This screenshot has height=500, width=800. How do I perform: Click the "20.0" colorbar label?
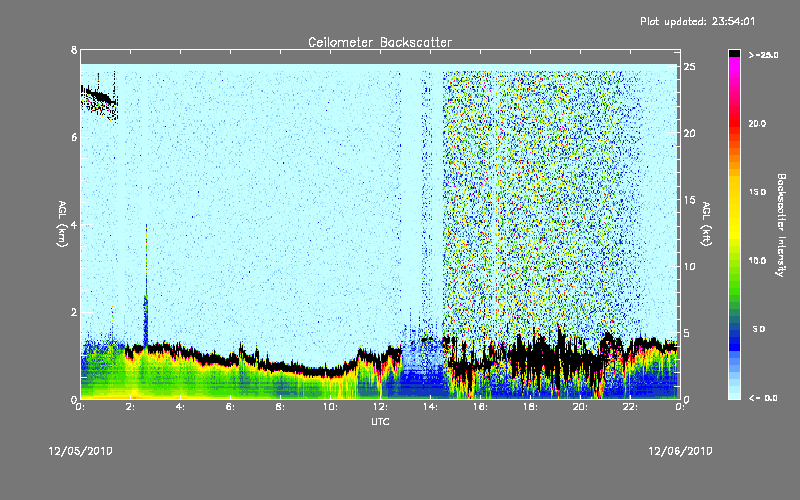757,123
